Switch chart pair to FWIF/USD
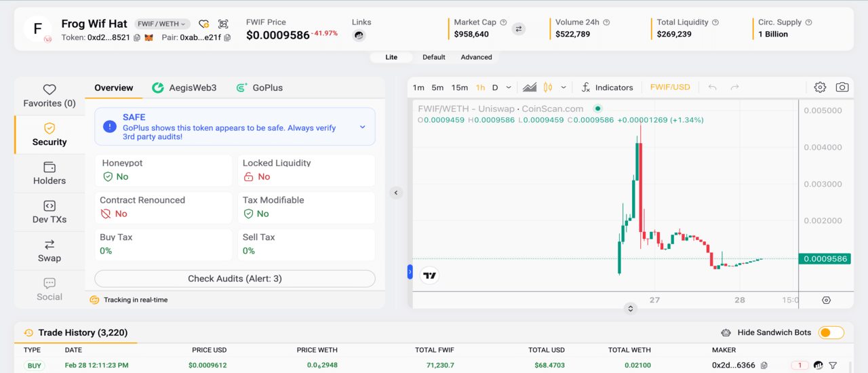The width and height of the screenshot is (868, 373). point(669,87)
